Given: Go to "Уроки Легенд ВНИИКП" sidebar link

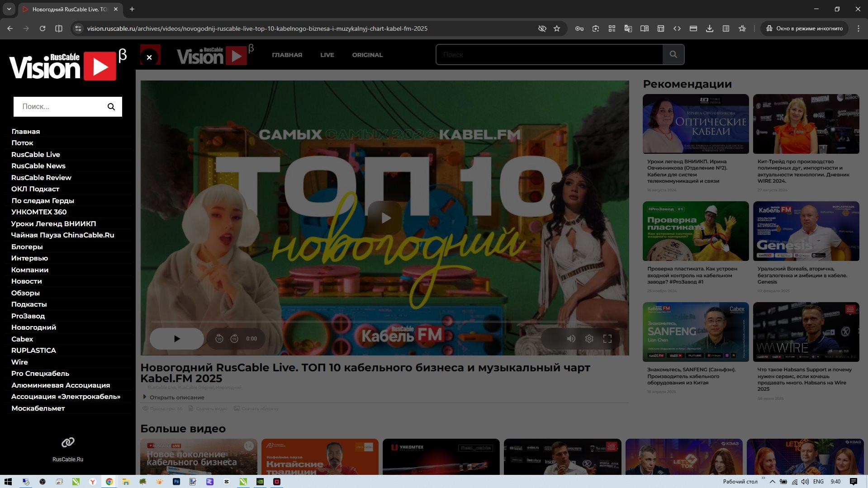Looking at the screenshot, I should coord(53,223).
